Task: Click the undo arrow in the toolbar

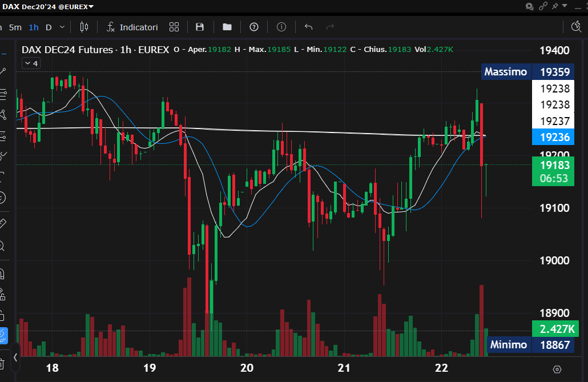Action: coord(309,27)
